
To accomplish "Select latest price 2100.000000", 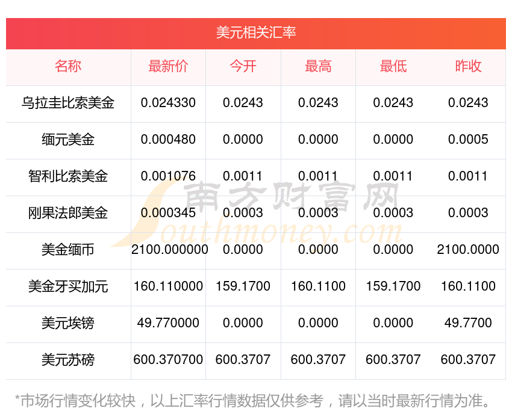I will pos(169,250).
